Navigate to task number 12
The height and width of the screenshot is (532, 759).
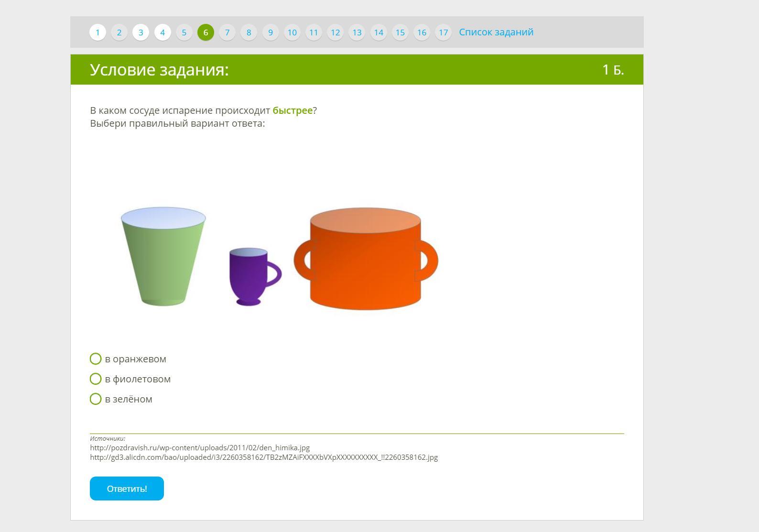point(335,33)
